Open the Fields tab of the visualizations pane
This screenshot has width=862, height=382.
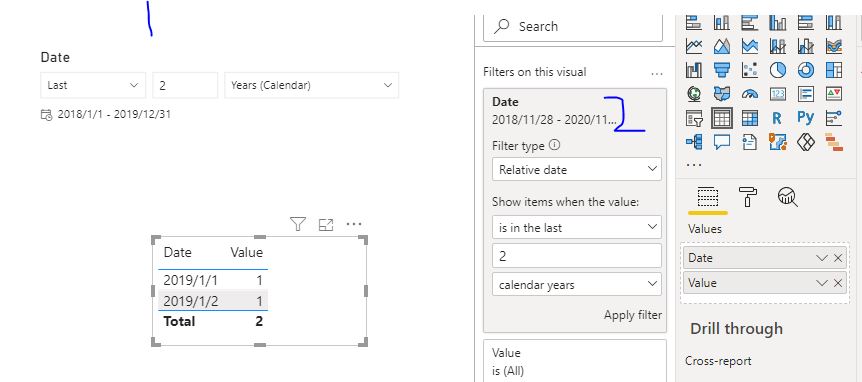(x=708, y=197)
